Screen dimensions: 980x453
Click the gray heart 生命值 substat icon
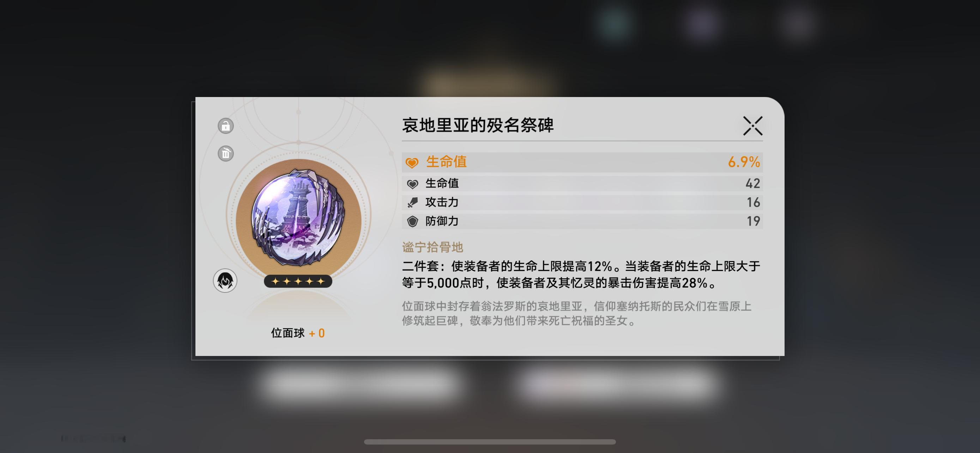pos(412,184)
